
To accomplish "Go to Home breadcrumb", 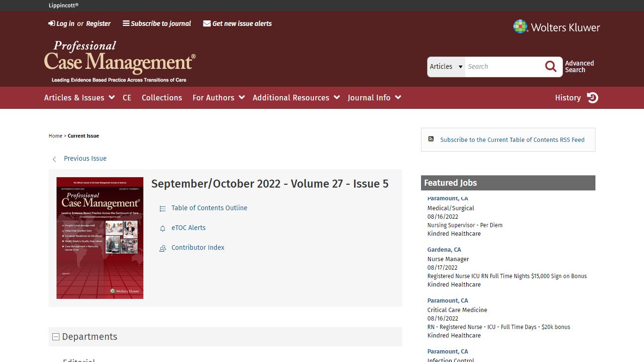I will click(x=56, y=136).
